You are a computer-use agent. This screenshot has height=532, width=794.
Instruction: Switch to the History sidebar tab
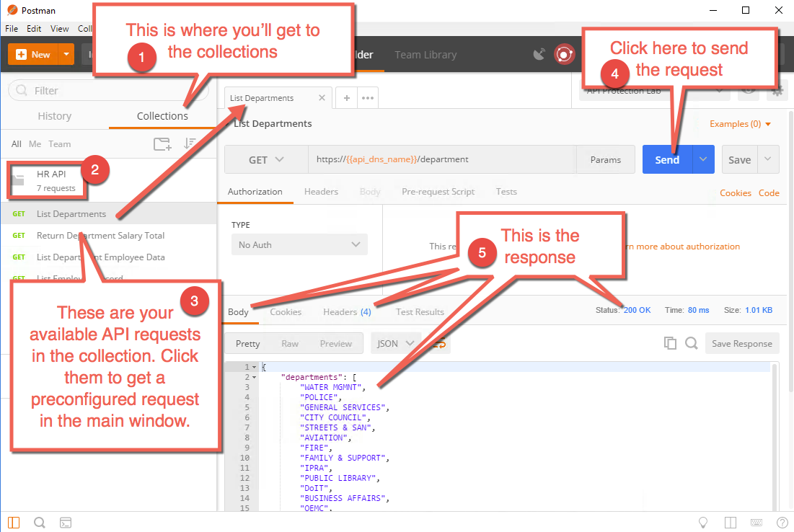pyautogui.click(x=55, y=116)
